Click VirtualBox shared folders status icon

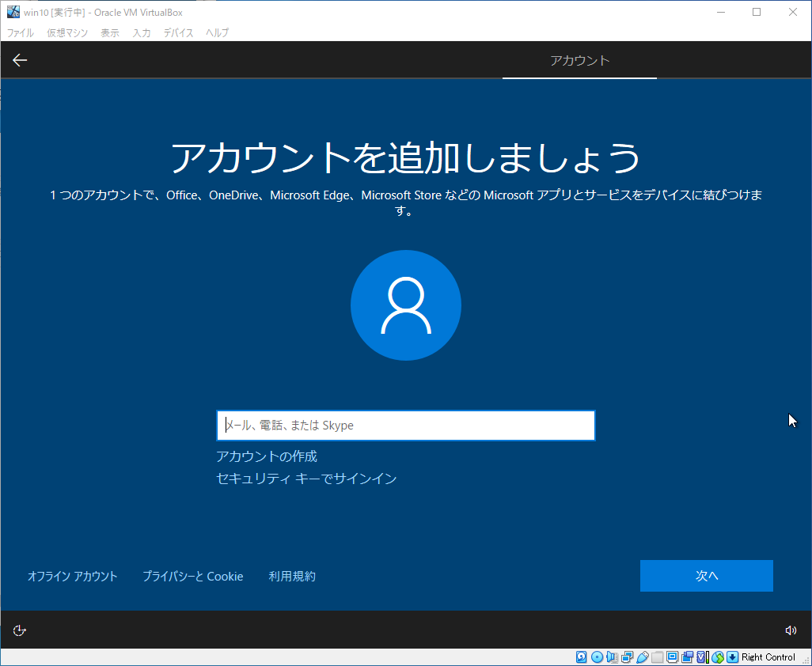tap(657, 657)
